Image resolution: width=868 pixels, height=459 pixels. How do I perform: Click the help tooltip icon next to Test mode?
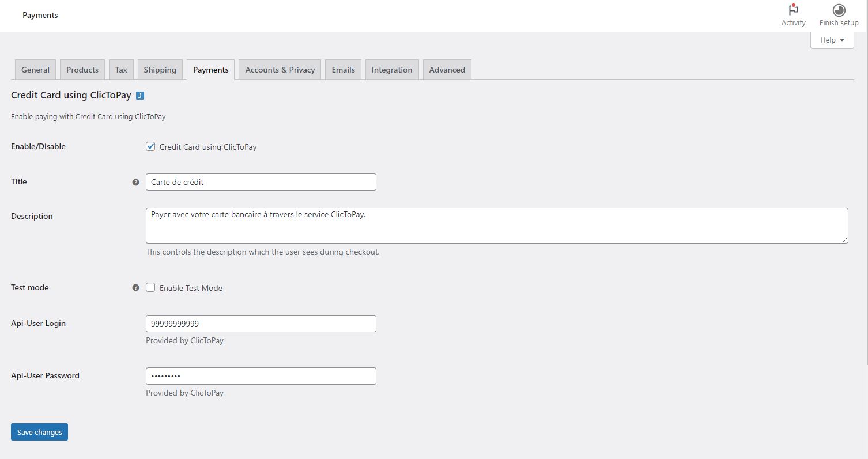pyautogui.click(x=135, y=287)
